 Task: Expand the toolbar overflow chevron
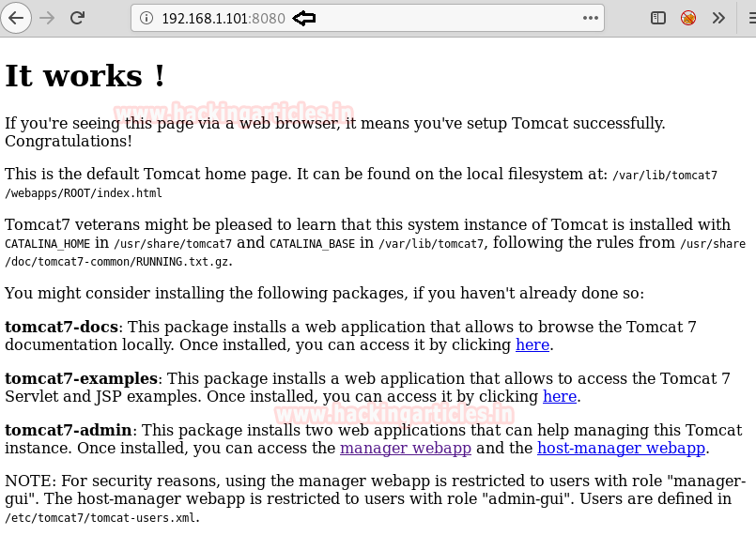coord(718,19)
